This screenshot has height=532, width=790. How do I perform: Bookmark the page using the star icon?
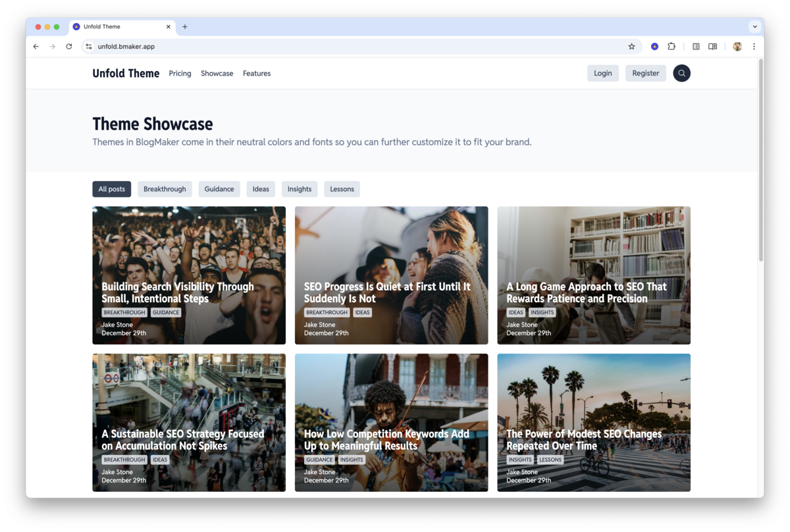pos(631,46)
